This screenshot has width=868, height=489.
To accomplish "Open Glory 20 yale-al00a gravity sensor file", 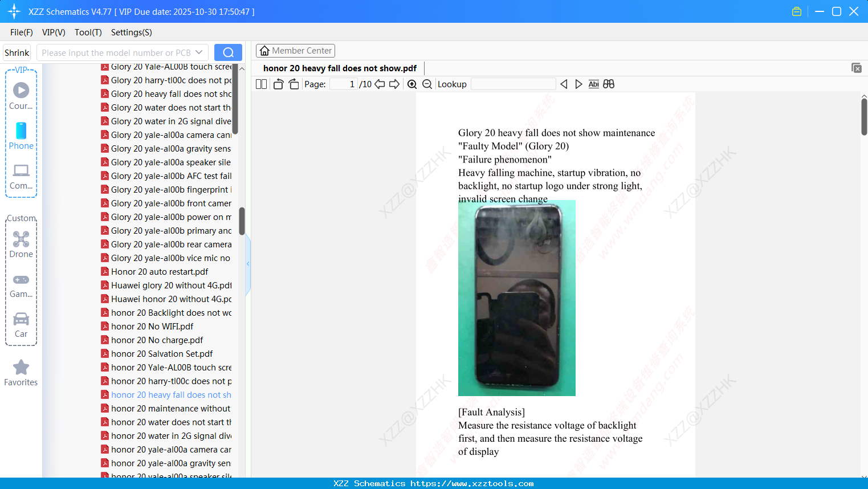I will click(166, 149).
